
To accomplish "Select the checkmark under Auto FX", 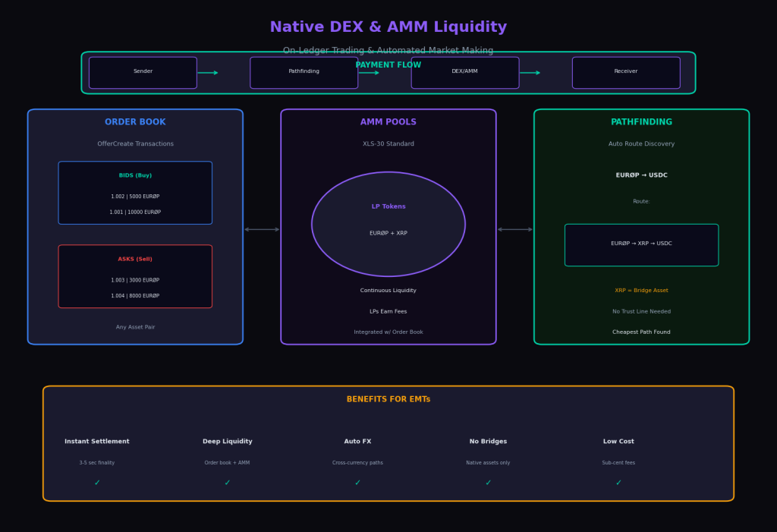I will 357,483.
